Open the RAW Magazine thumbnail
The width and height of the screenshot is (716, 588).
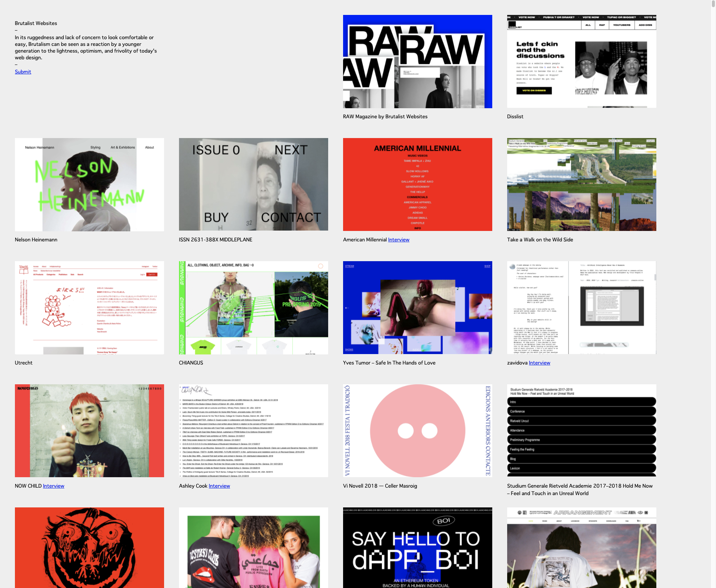(x=417, y=62)
